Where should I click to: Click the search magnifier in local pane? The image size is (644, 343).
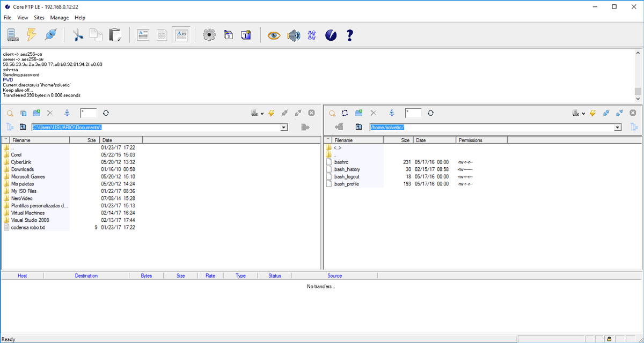pyautogui.click(x=10, y=113)
